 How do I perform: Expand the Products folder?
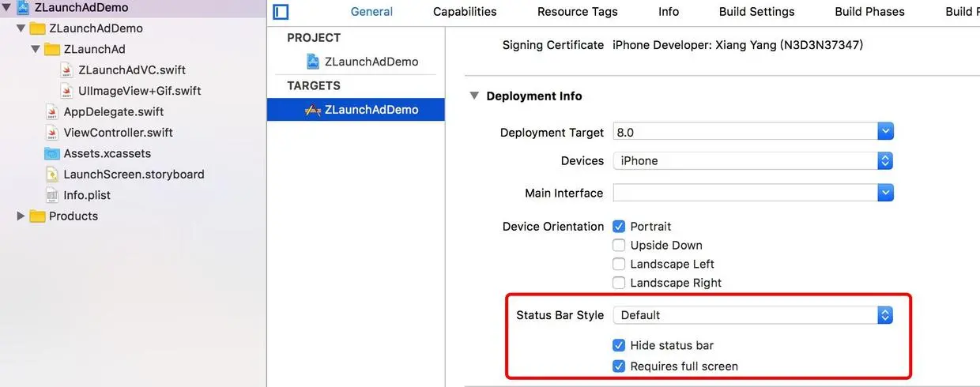21,216
